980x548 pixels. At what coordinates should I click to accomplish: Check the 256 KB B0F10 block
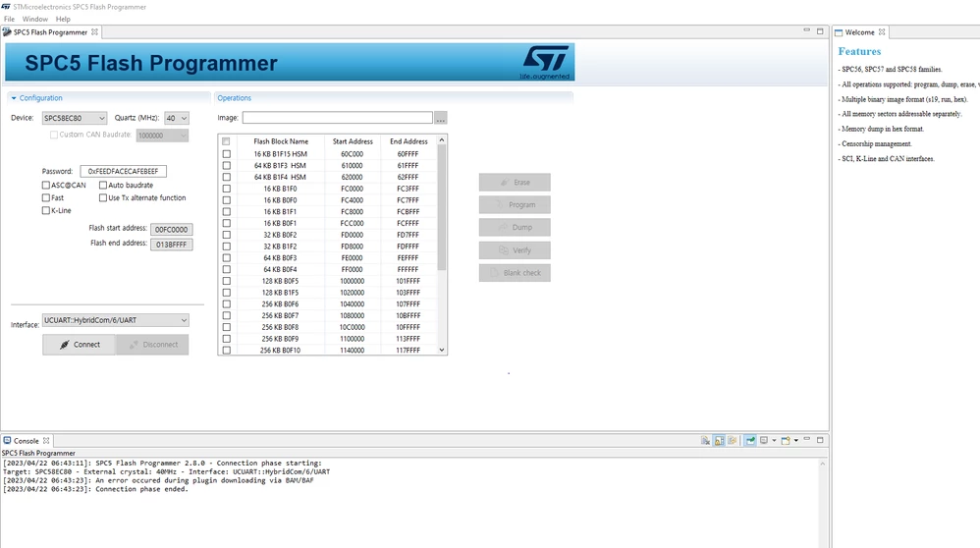tap(226, 351)
